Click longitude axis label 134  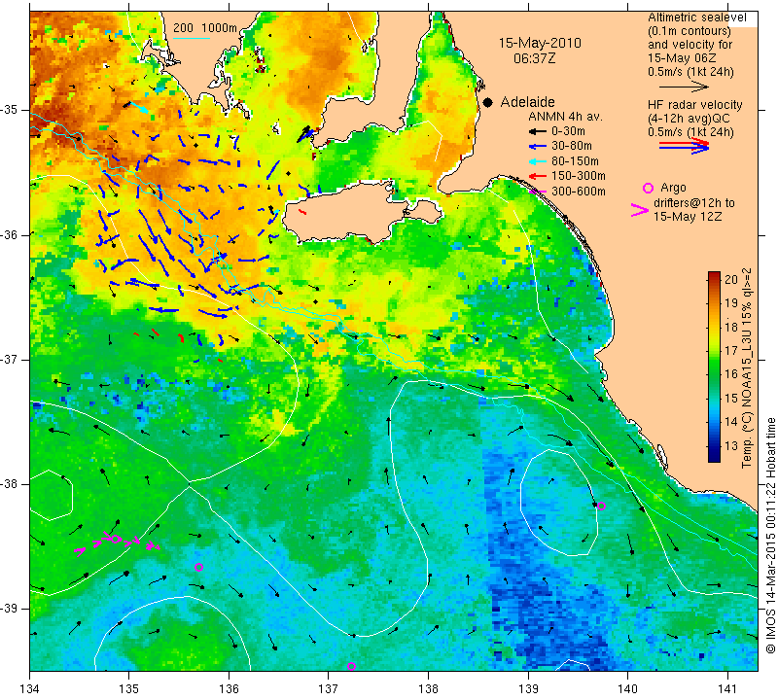pos(30,688)
